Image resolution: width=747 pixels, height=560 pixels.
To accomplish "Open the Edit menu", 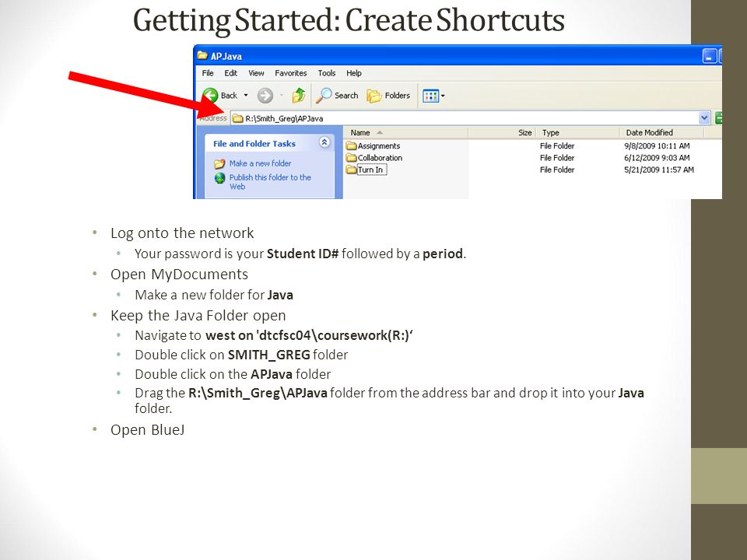I will [231, 73].
